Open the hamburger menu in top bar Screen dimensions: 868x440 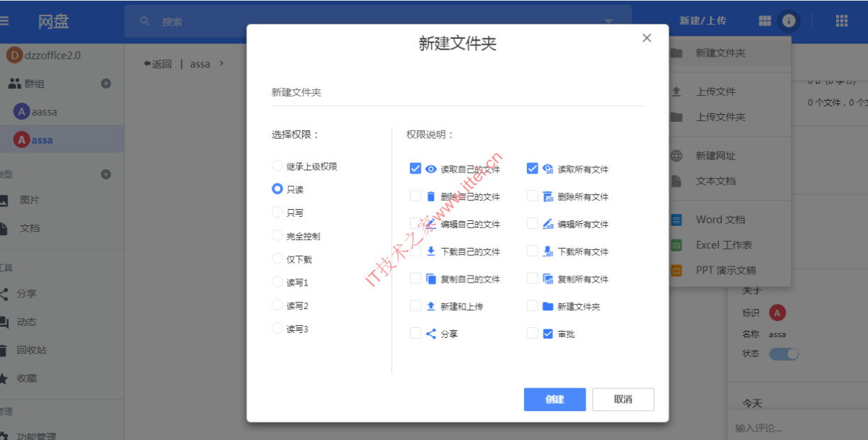click(4, 21)
